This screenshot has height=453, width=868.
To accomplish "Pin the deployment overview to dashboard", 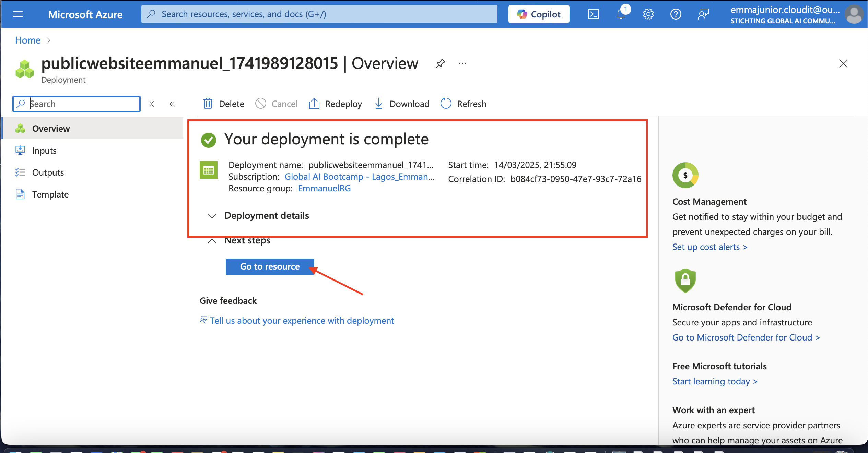I will 440,63.
